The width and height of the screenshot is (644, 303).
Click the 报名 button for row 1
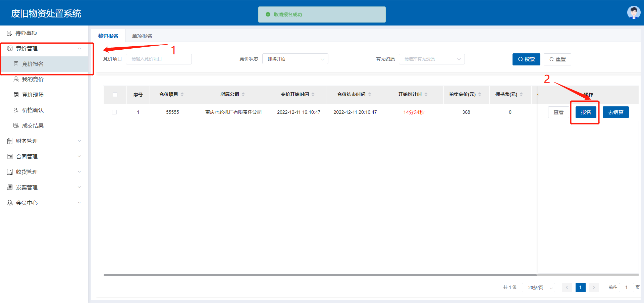tap(586, 112)
